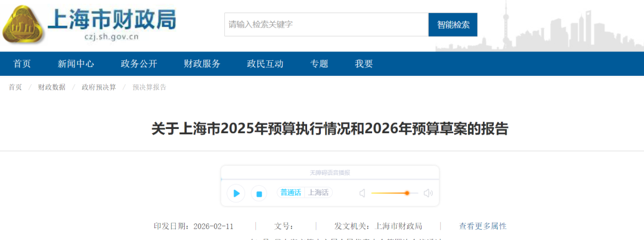Screen dimensions: 644x240
Task: Click the Shanghai Finance Bureau emblem logo
Action: click(24, 25)
